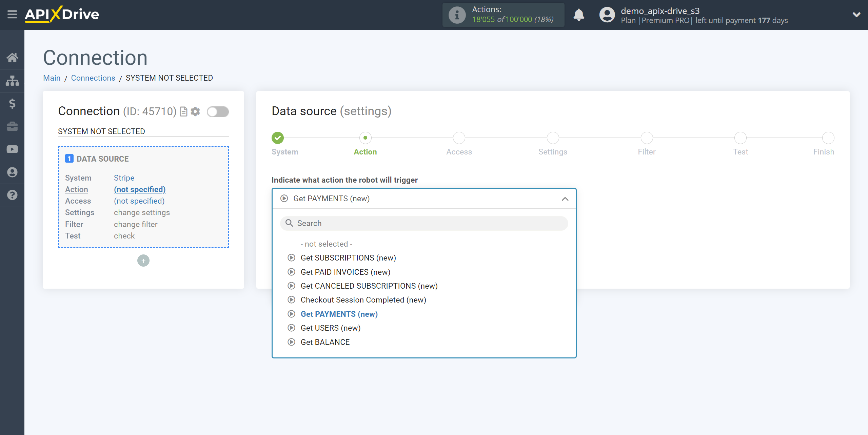This screenshot has height=435, width=868.
Task: Open the hamburger menu icon
Action: coord(12,15)
